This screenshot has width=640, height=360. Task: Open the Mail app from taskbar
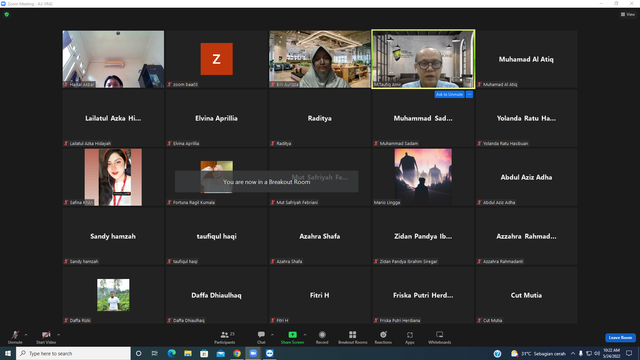coord(220,353)
